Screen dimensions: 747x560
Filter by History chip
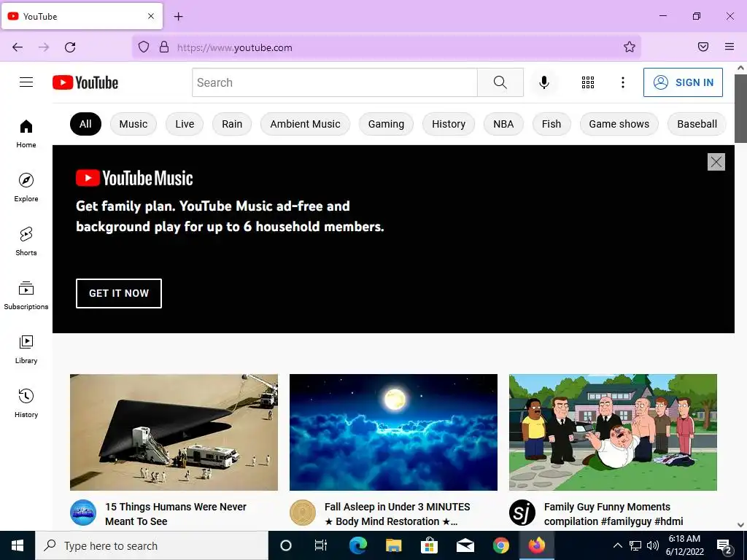click(x=449, y=124)
